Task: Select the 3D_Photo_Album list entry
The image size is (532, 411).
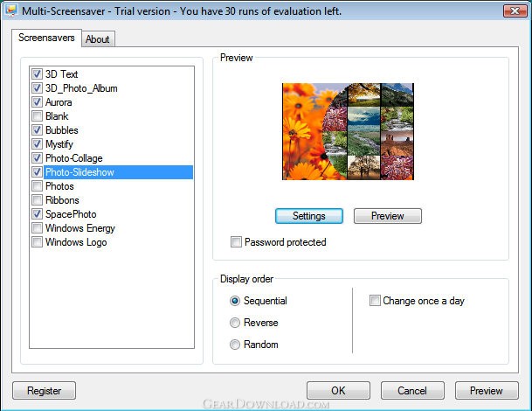Action: tap(81, 88)
